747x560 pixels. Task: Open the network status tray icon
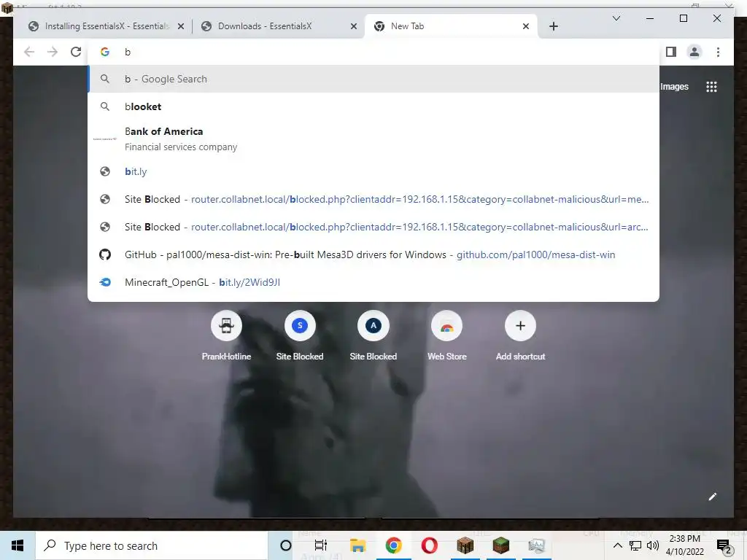(635, 545)
